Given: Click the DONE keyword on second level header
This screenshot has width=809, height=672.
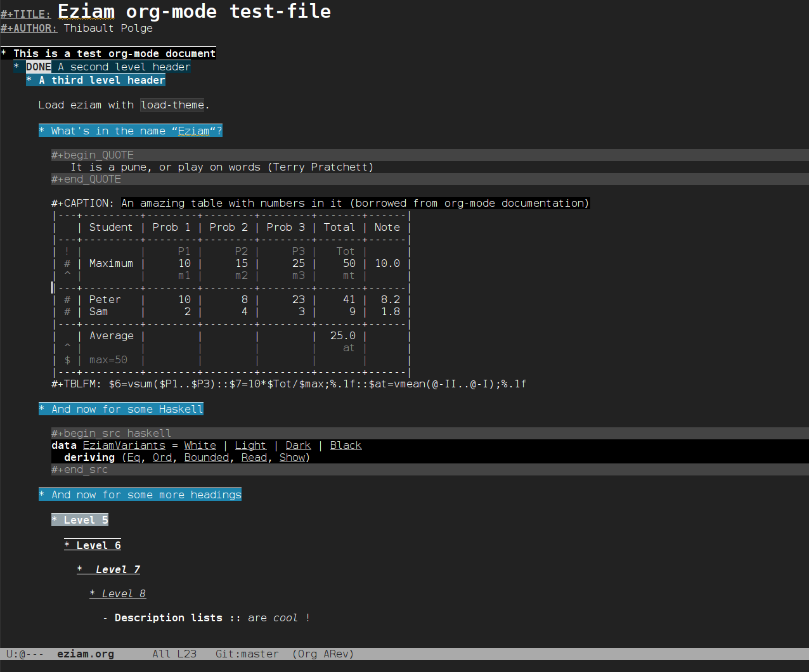Looking at the screenshot, I should pos(39,67).
